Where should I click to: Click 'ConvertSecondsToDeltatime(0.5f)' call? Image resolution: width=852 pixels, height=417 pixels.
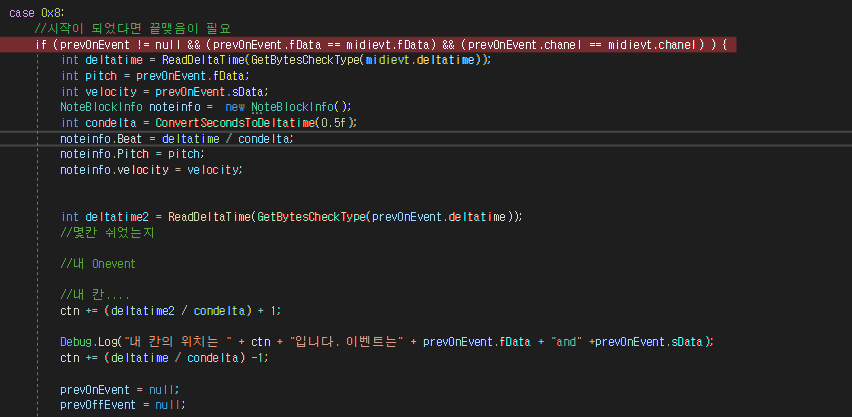(255, 123)
